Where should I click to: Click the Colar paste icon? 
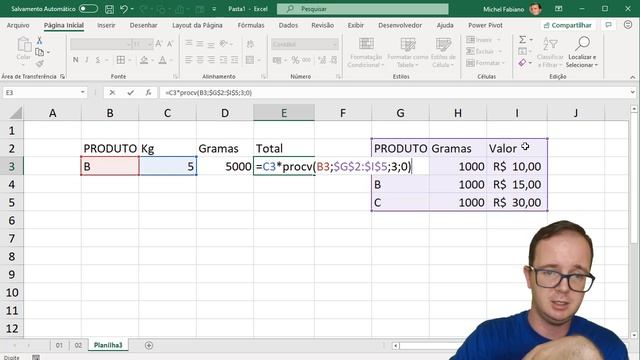24,44
